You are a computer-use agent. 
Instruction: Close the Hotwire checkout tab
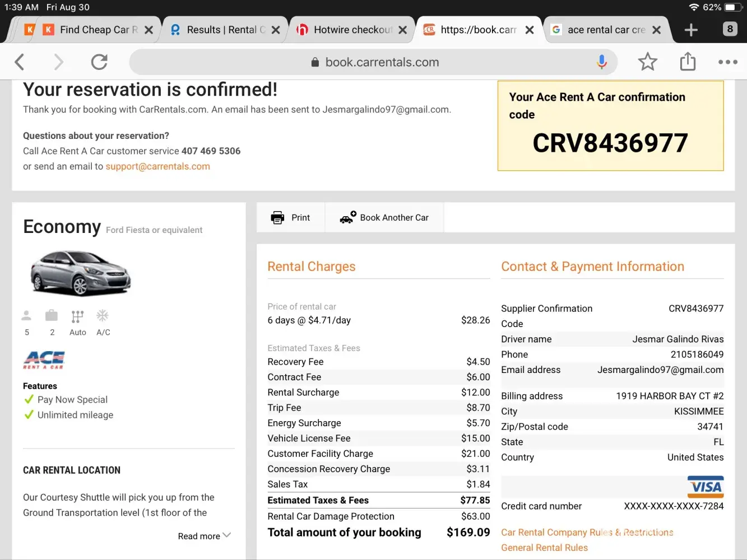pos(402,30)
